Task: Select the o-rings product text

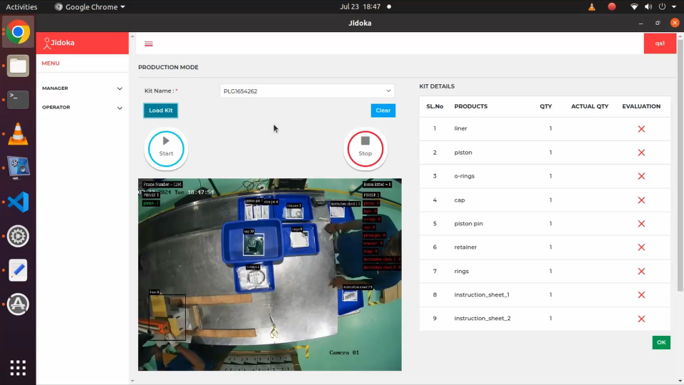Action: pos(464,176)
